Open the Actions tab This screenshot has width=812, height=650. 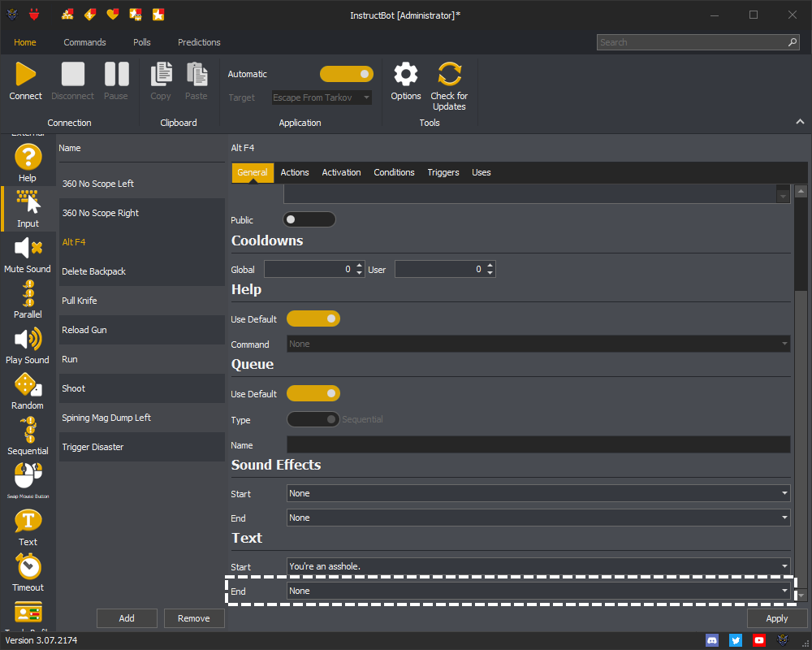[x=295, y=172]
